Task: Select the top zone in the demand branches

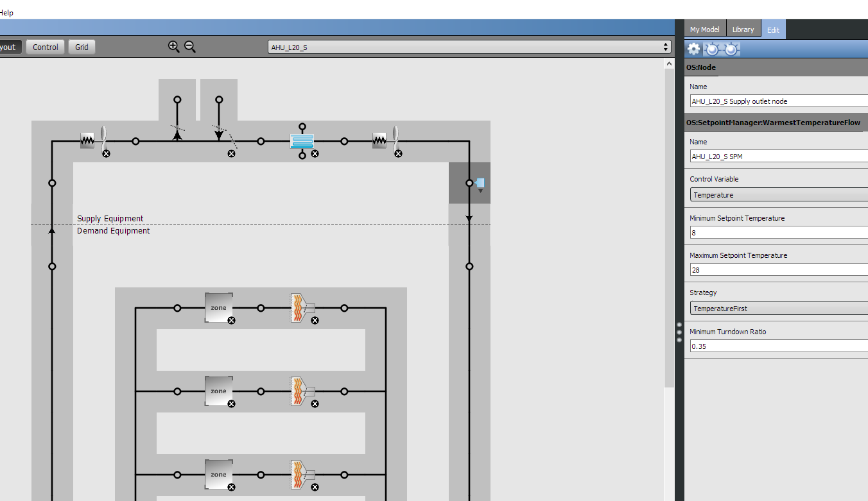Action: coord(218,307)
